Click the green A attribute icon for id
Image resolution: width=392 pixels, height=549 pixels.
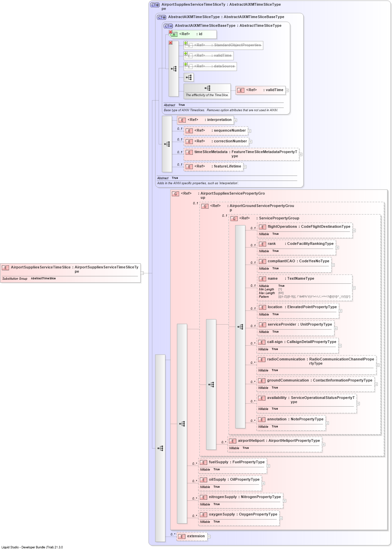(174, 34)
